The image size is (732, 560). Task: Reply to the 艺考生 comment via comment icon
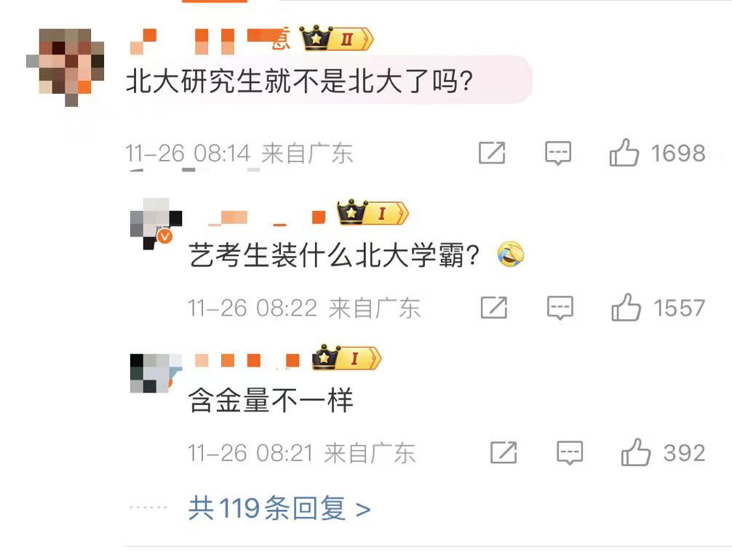(x=560, y=308)
